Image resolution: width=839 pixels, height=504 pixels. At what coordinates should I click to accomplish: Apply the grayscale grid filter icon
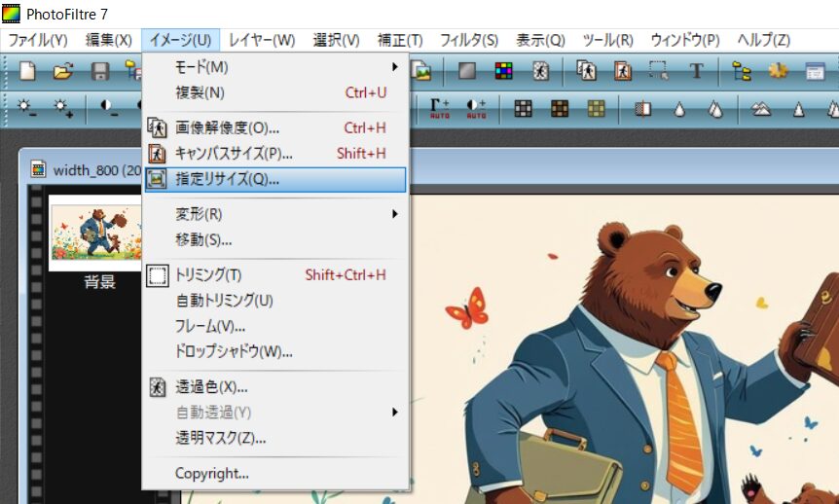[x=523, y=109]
